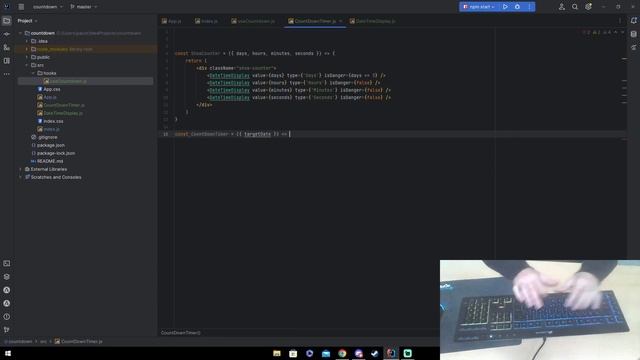640x360 pixels.
Task: Click countdown in the bottom breadcrumb
Action: click(19, 342)
